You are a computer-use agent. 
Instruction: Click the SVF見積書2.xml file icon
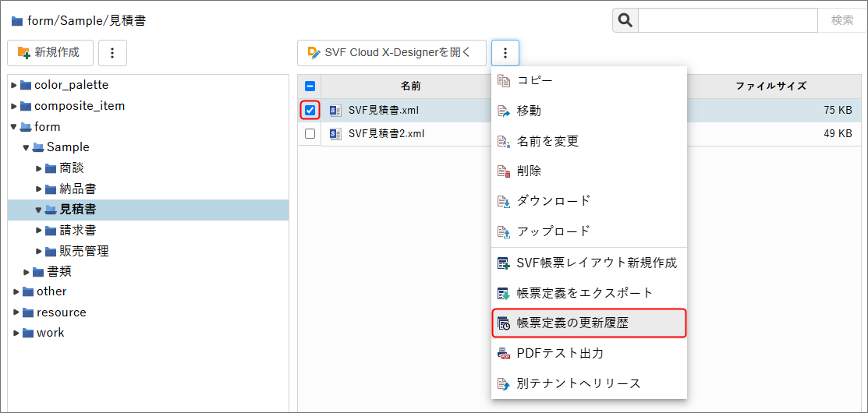coord(335,133)
